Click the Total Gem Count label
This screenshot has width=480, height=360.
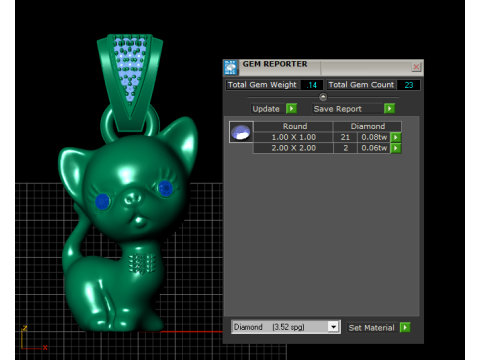(x=361, y=85)
